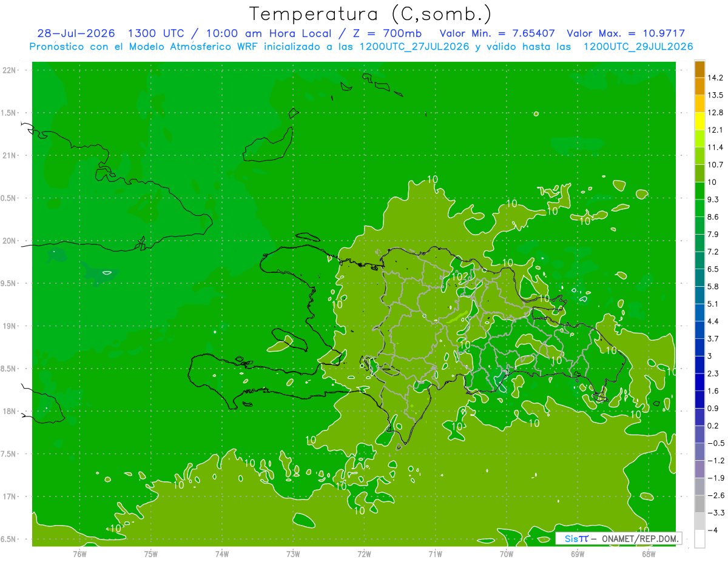Click the "13.5" colorbar label
Screen dimensions: 728x562
pos(715,95)
